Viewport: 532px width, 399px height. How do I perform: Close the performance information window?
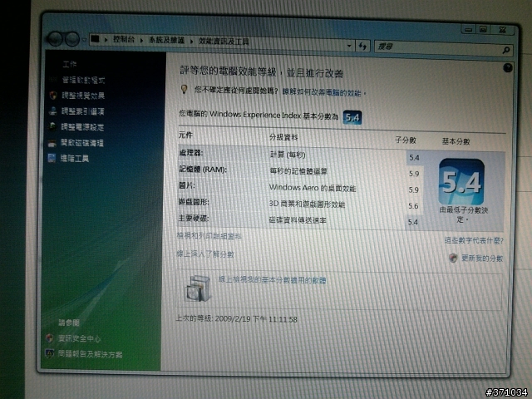coord(502,30)
